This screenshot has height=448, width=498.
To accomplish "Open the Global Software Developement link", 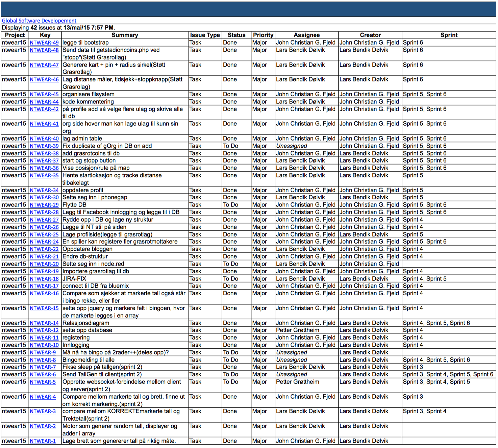I will pos(39,21).
